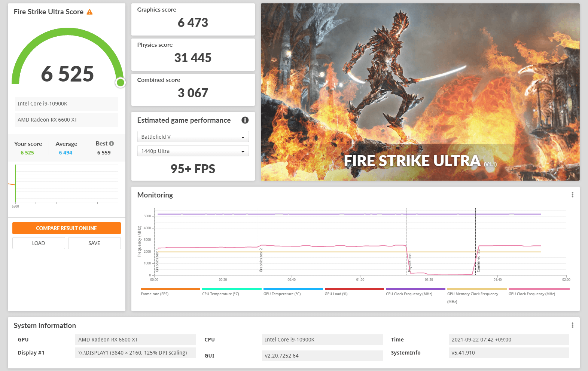The image size is (588, 371).
Task: Toggle Frame rate (FPS) legend swatch
Action: pyautogui.click(x=170, y=289)
